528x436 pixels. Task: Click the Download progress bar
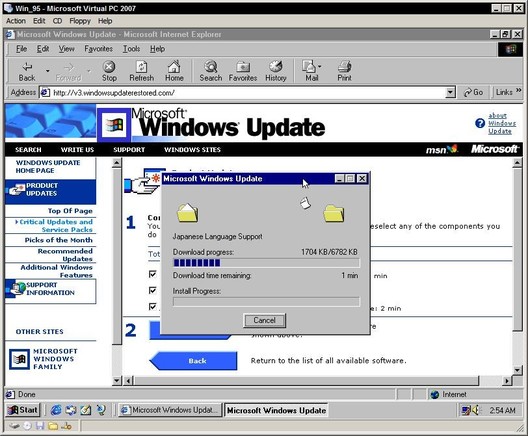266,263
